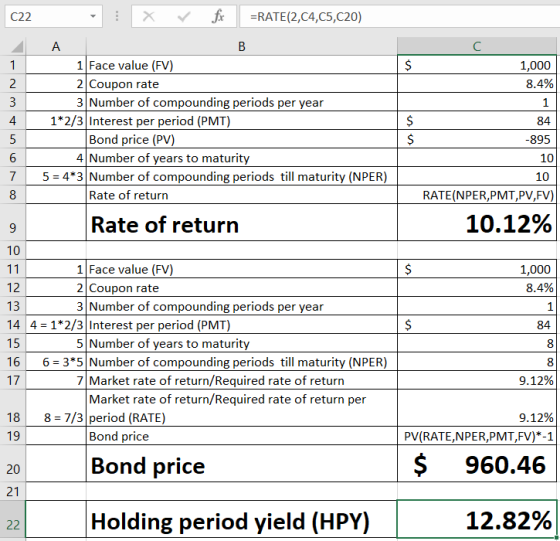
Task: Select cell C1 showing 1,000
Action: (x=477, y=65)
